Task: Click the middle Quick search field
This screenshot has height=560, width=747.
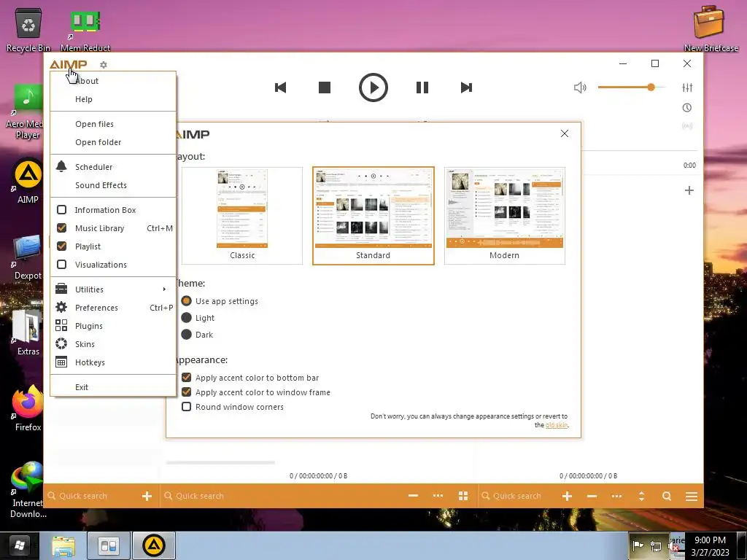Action: 281,496
